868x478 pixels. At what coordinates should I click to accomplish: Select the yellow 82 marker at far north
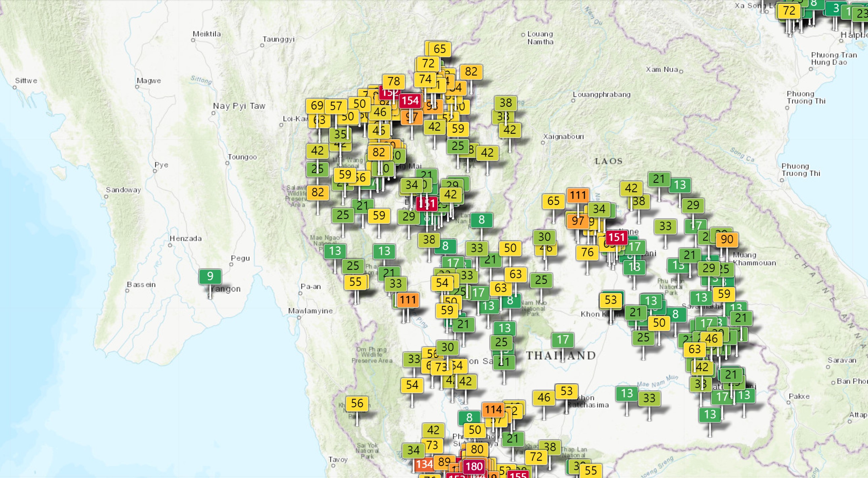pos(471,71)
